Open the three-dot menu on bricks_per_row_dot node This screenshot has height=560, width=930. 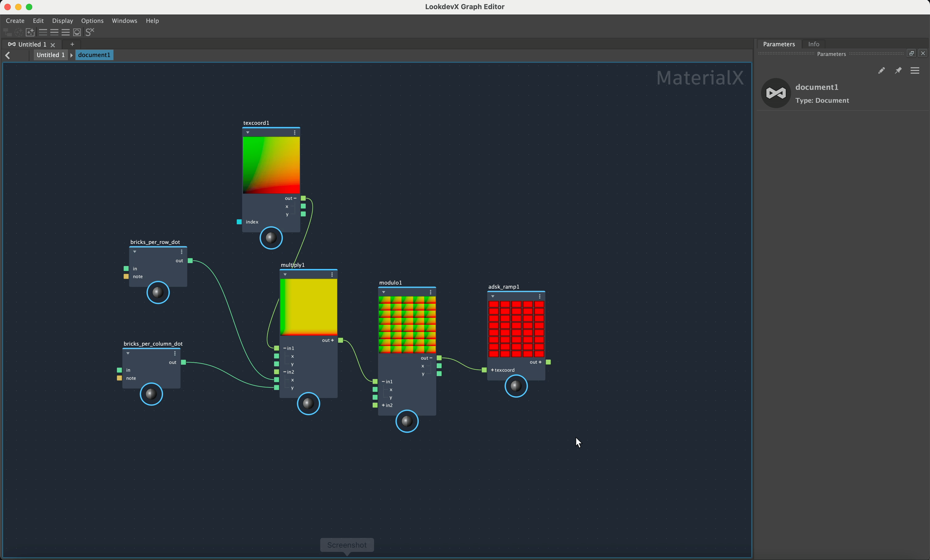pos(182,252)
